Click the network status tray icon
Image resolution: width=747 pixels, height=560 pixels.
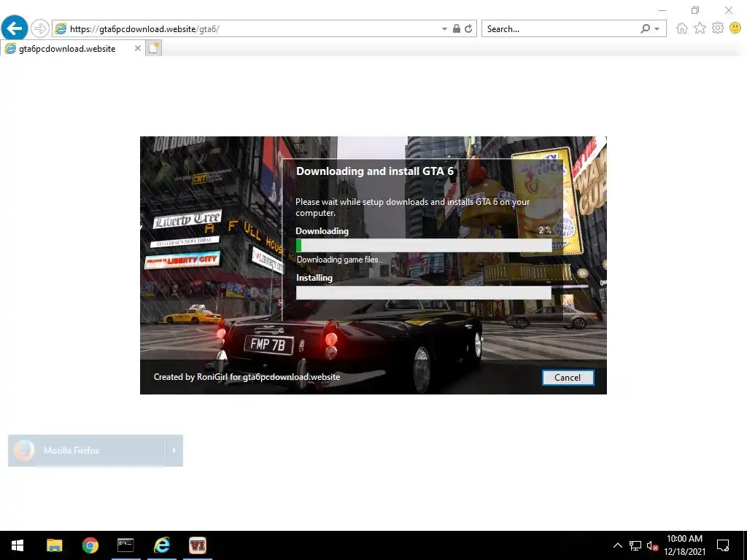[635, 545]
